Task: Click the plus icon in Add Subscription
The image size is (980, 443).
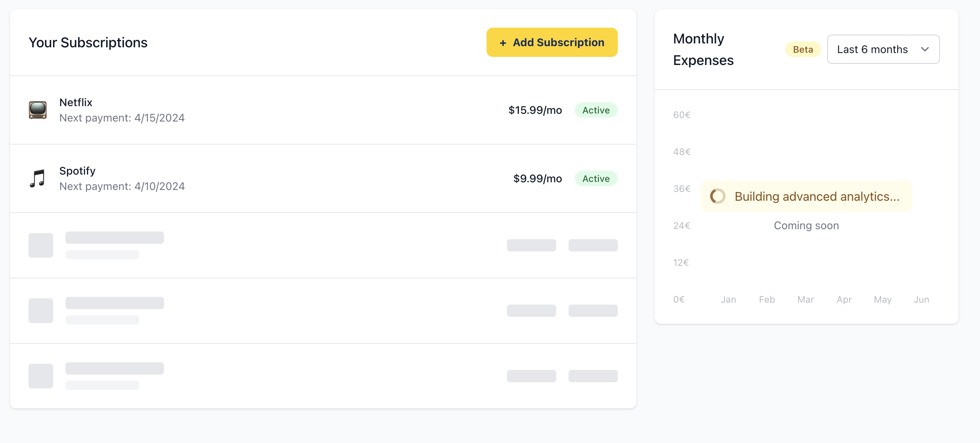Action: tap(503, 43)
